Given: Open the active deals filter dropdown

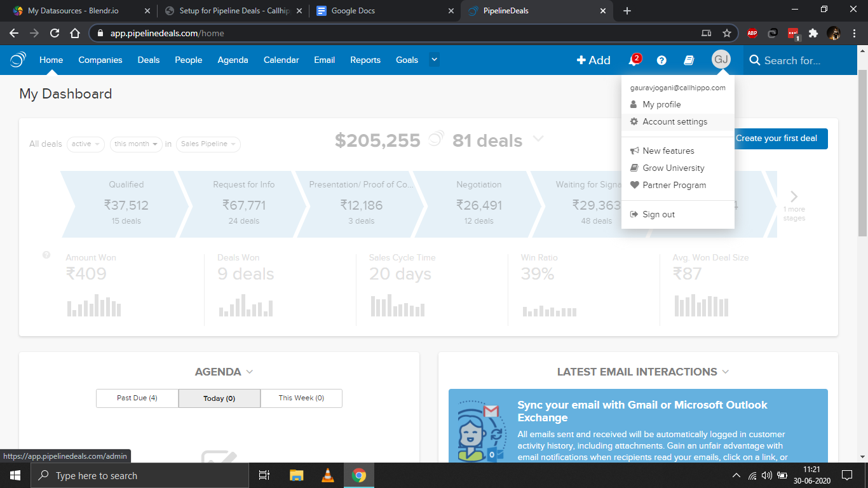Looking at the screenshot, I should tap(86, 144).
